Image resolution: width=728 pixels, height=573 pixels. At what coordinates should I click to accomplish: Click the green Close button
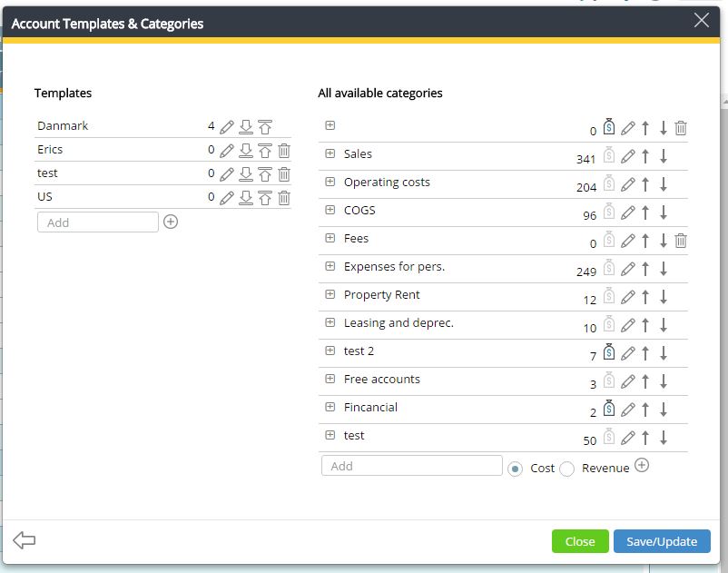pos(580,541)
